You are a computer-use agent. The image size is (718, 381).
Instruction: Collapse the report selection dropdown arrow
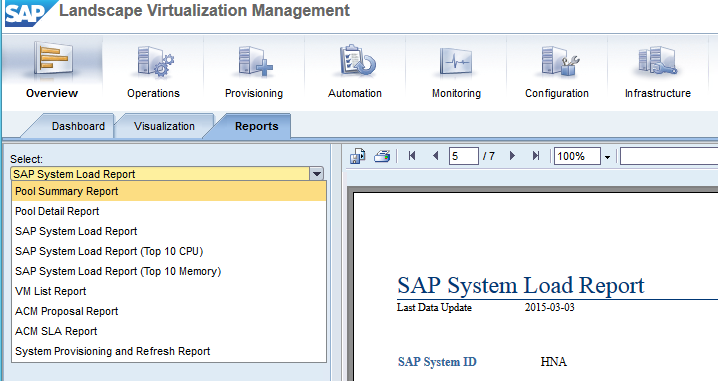point(316,174)
